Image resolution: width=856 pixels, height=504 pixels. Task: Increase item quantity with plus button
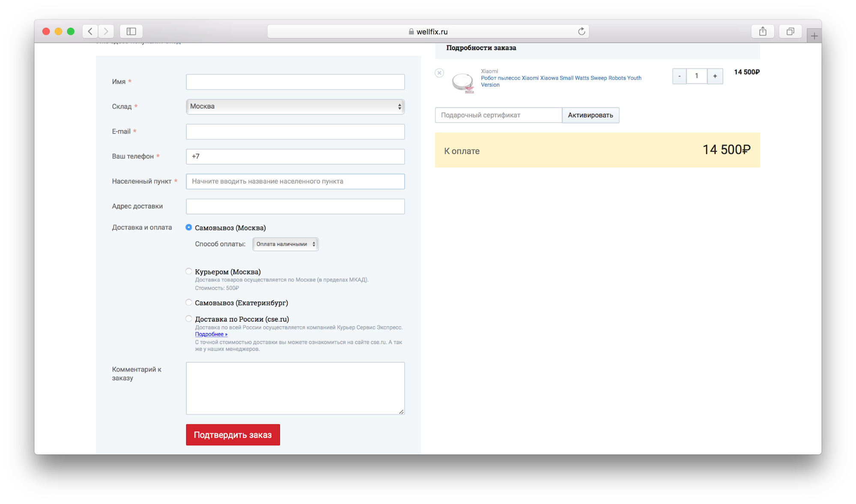715,76
